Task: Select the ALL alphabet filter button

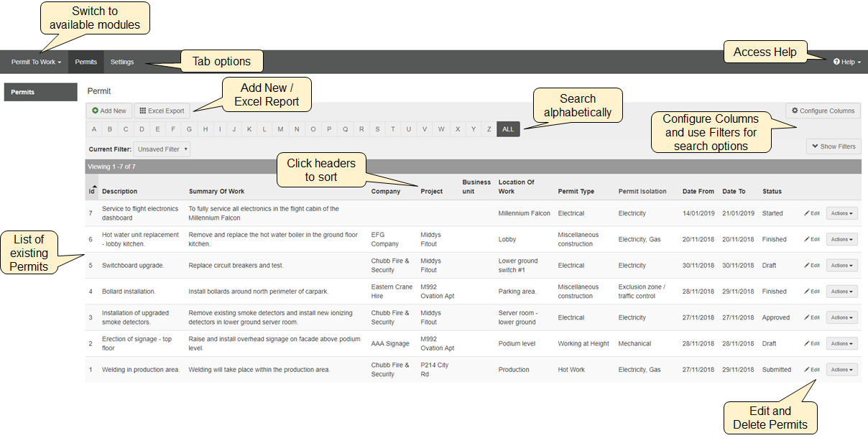Action: point(508,129)
